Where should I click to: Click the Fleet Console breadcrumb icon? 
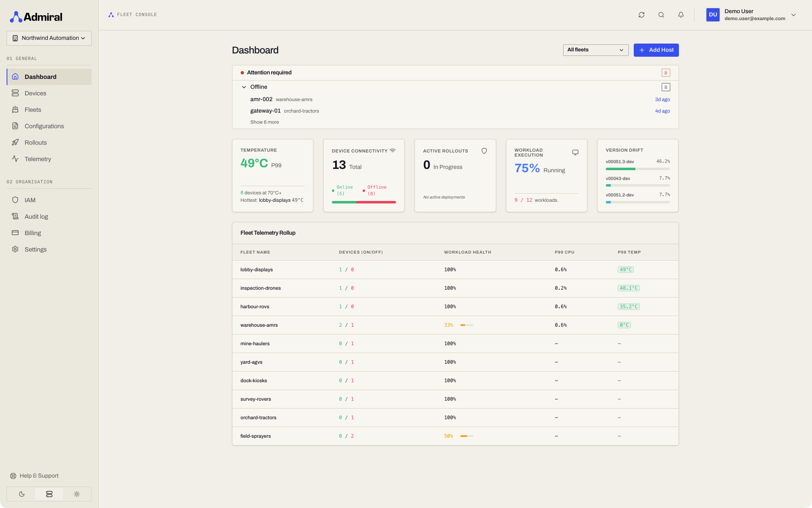pos(111,15)
